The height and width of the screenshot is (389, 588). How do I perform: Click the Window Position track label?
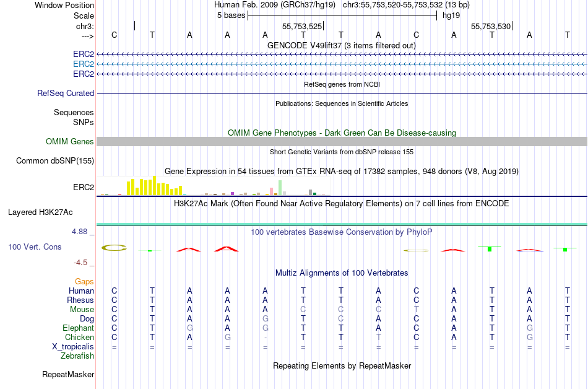tap(64, 5)
